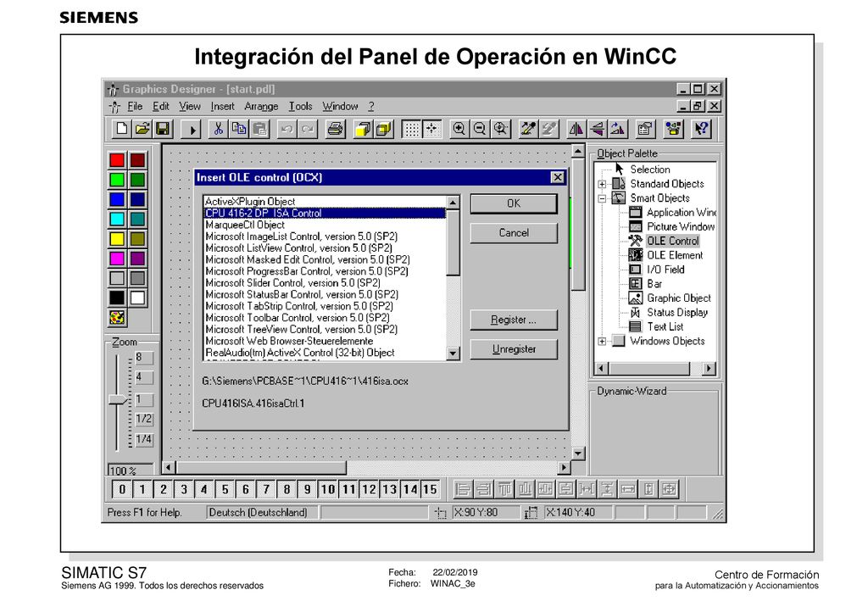The height and width of the screenshot is (601, 868).
Task: Select Microsoft Slider Control entry
Action: click(325, 283)
